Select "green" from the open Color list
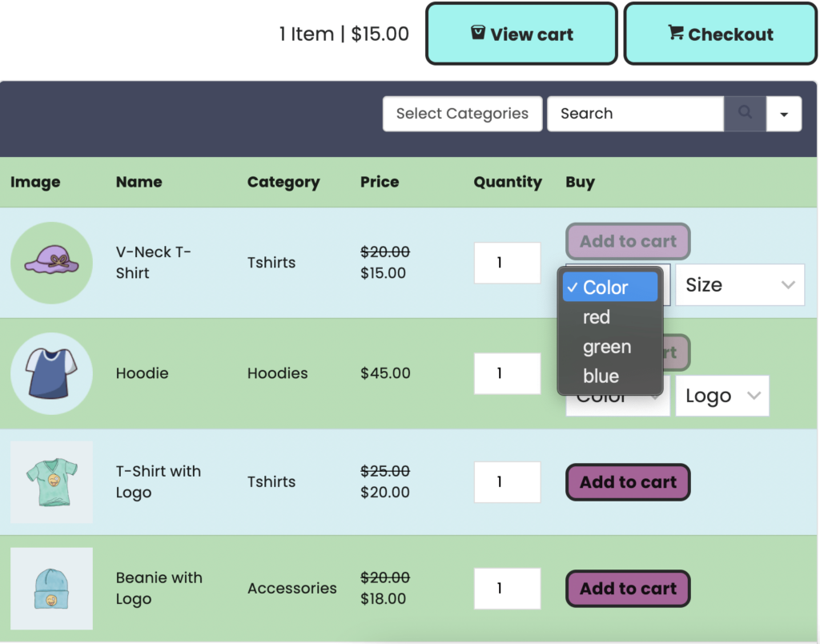820x644 pixels. (606, 347)
